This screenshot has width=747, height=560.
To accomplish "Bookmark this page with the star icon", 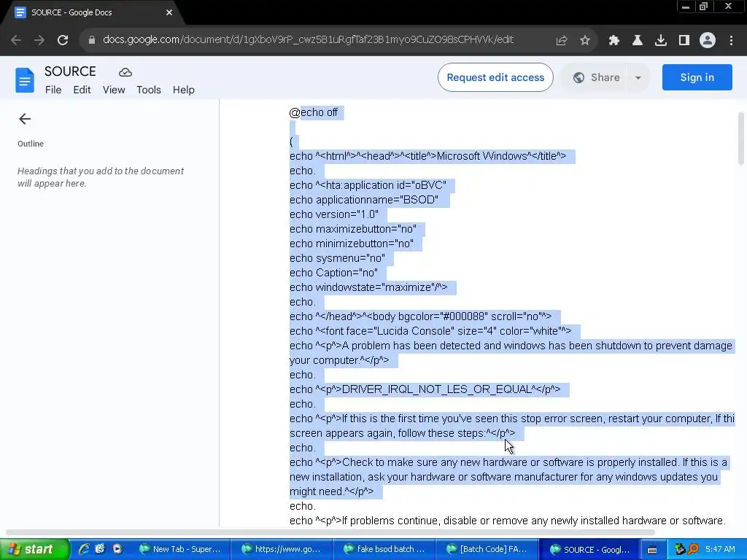I will click(x=585, y=41).
